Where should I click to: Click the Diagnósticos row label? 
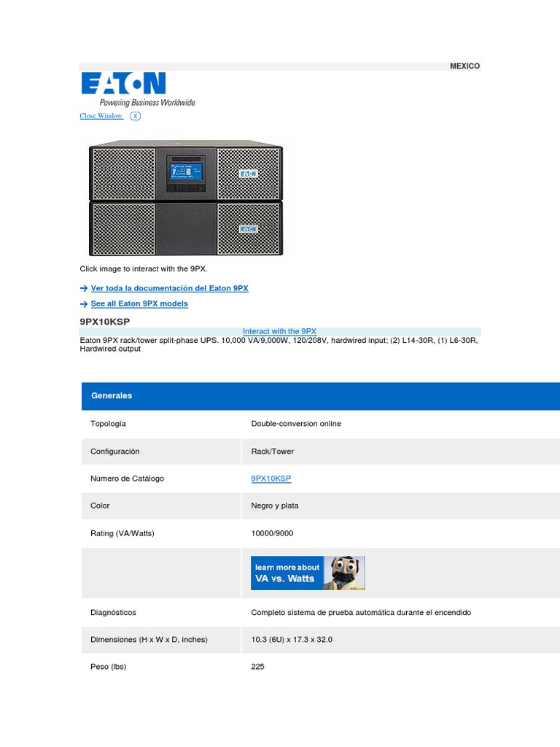113,612
